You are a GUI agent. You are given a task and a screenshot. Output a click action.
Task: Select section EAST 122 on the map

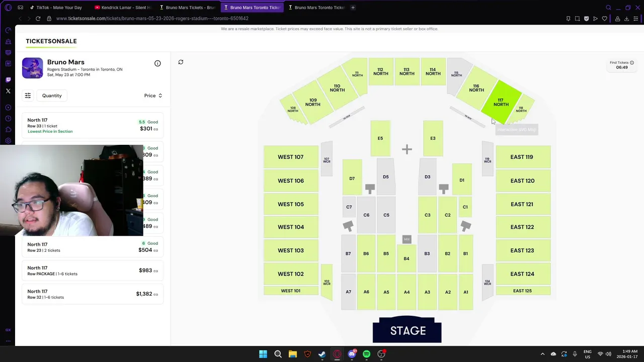[x=522, y=227]
